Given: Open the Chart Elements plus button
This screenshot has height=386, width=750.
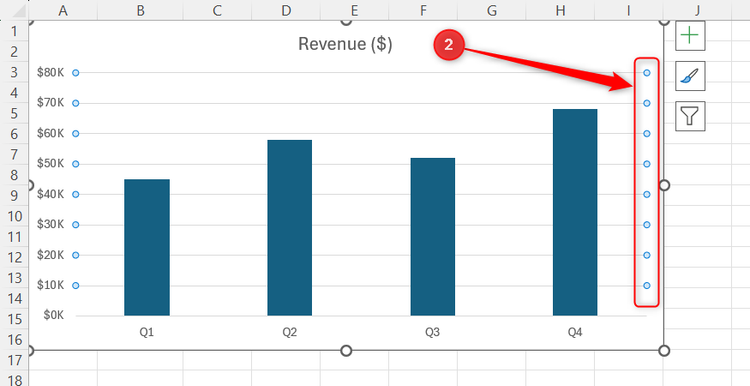Looking at the screenshot, I should point(690,35).
